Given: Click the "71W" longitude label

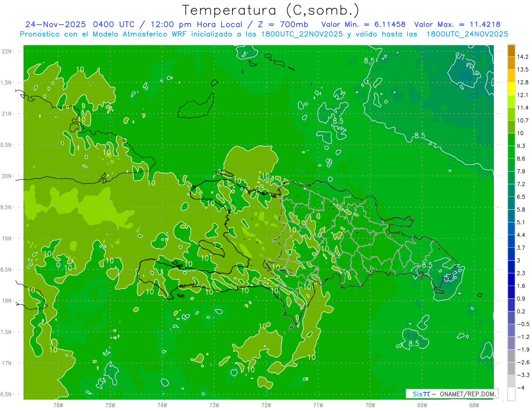Looking at the screenshot, I should [318, 405].
